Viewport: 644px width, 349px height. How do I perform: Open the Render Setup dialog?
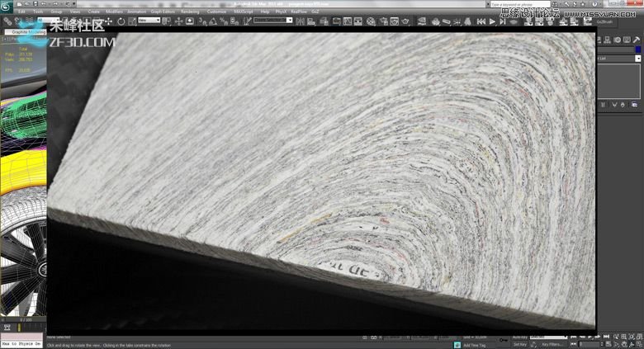(x=383, y=21)
